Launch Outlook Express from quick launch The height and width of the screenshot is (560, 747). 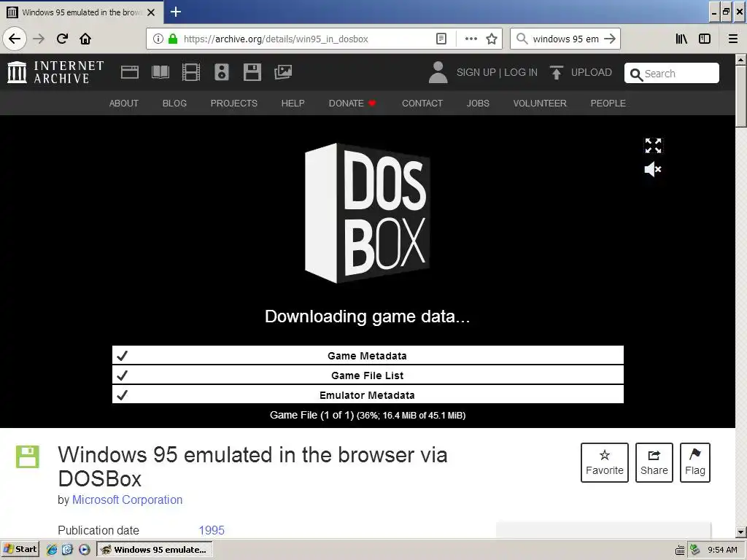tap(68, 550)
